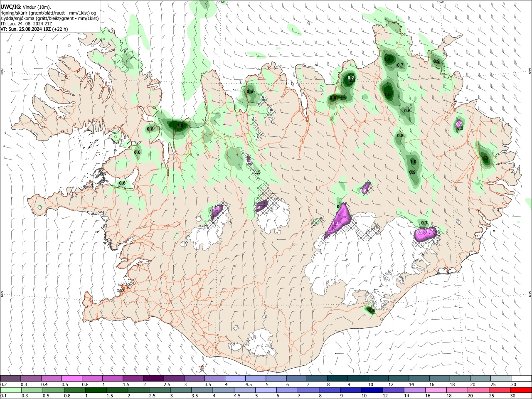Click the UWC/IG title text
The width and height of the screenshot is (532, 399).
(x=10, y=7)
